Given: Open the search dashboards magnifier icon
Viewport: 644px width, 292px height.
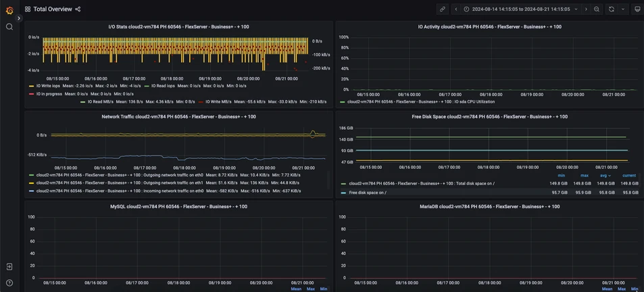Looking at the screenshot, I should pos(9,26).
